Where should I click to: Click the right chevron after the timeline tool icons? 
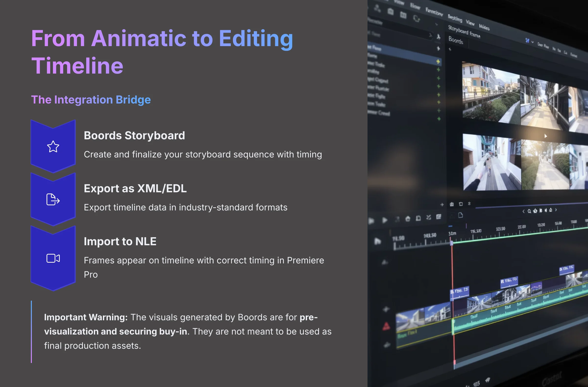point(556,210)
